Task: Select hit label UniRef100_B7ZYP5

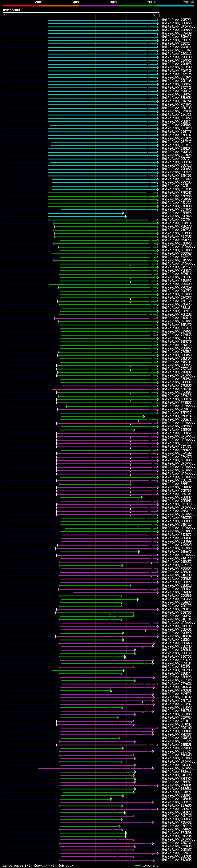Action: pos(176,74)
